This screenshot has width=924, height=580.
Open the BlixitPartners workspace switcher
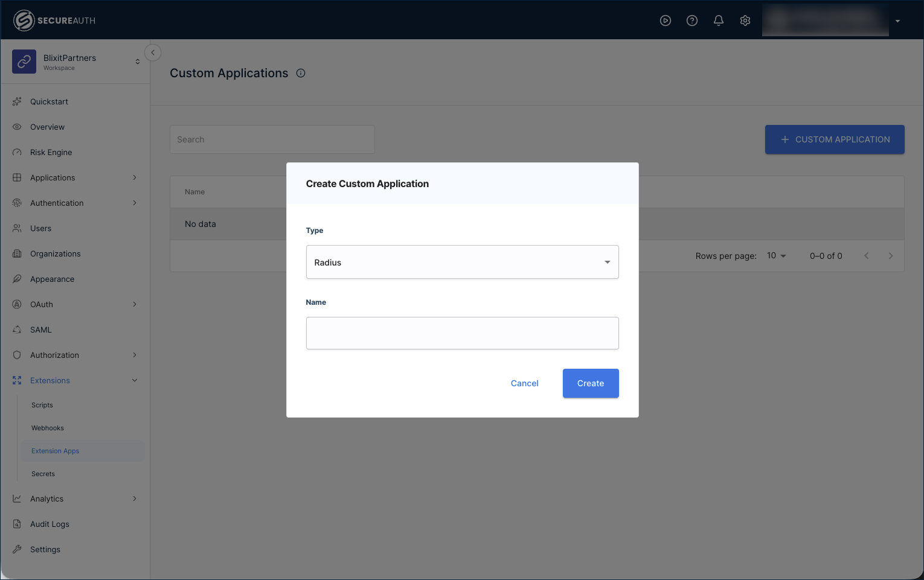tap(138, 62)
